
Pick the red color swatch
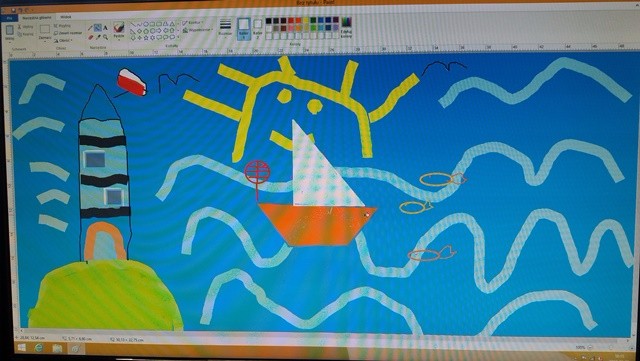[x=291, y=20]
